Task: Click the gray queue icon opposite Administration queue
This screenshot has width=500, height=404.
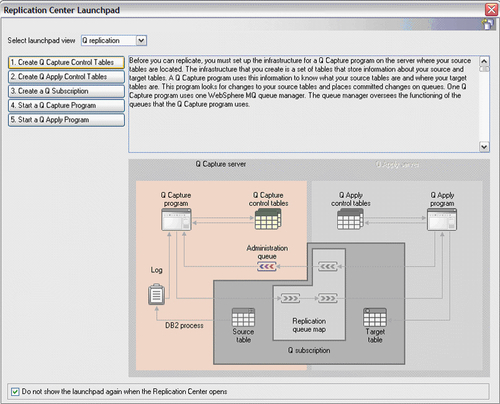Action: pyautogui.click(x=328, y=266)
